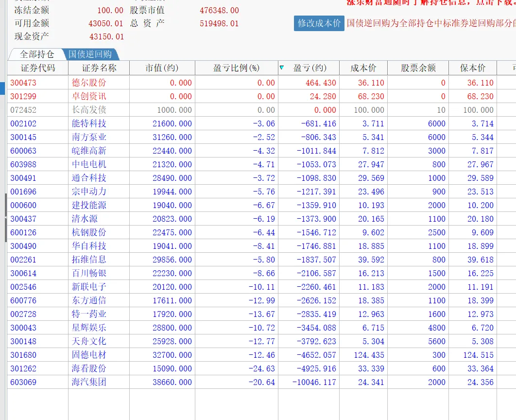
Task: Switch to the 全部持仓 tab
Action: tap(36, 54)
